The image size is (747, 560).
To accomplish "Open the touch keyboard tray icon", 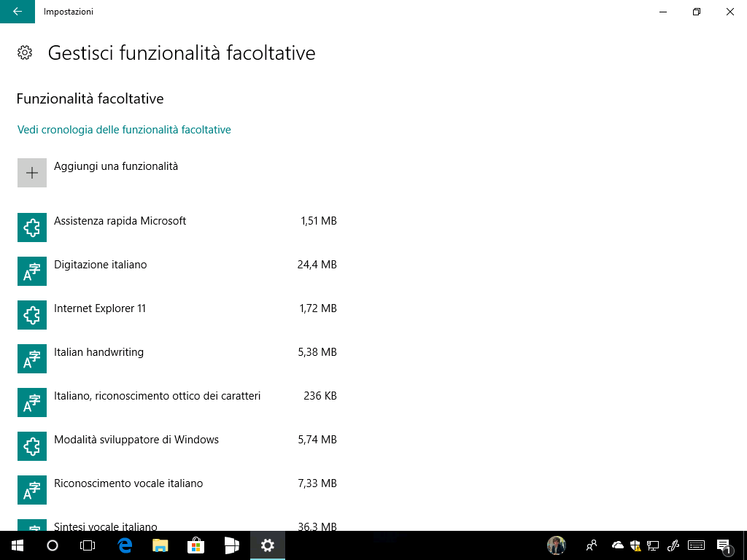I will click(697, 545).
